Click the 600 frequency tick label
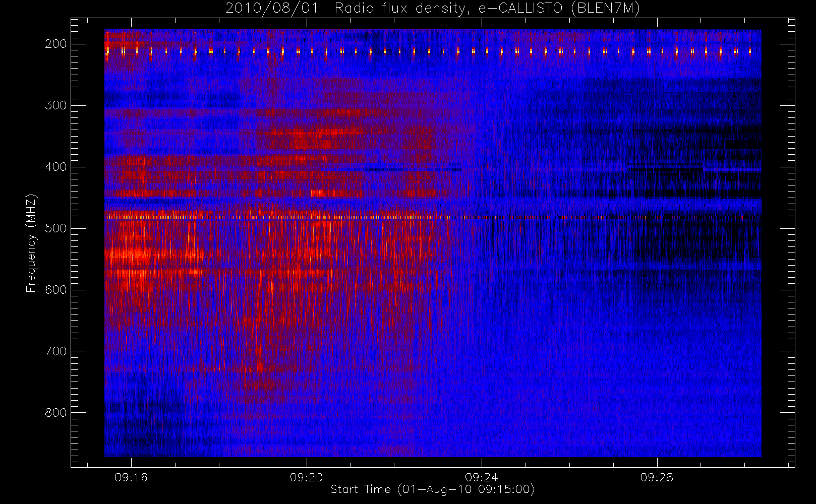816x504 pixels. 56,290
